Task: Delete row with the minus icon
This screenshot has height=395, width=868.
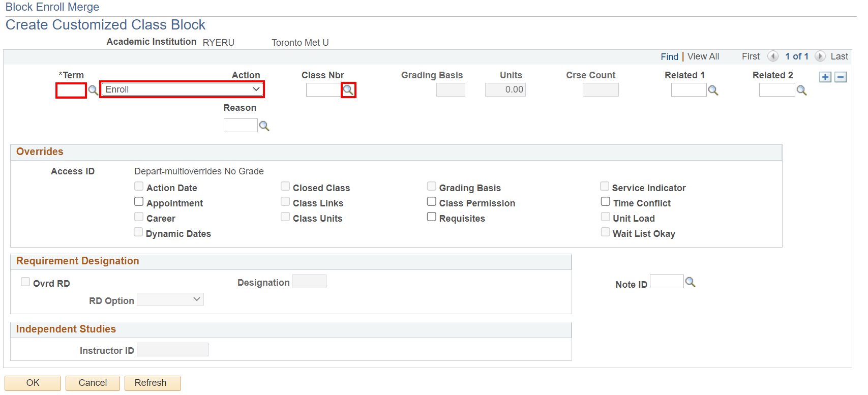Action: point(841,77)
